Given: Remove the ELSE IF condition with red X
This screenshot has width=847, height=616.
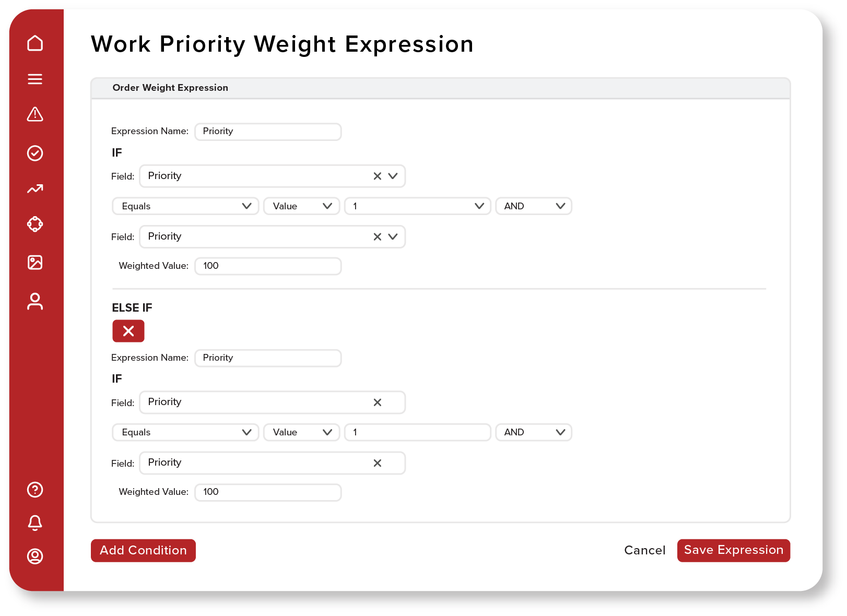Looking at the screenshot, I should pos(128,331).
